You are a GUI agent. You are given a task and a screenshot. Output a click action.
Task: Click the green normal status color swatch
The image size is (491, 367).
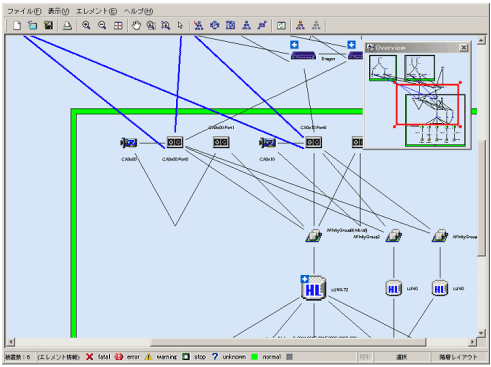click(x=255, y=357)
